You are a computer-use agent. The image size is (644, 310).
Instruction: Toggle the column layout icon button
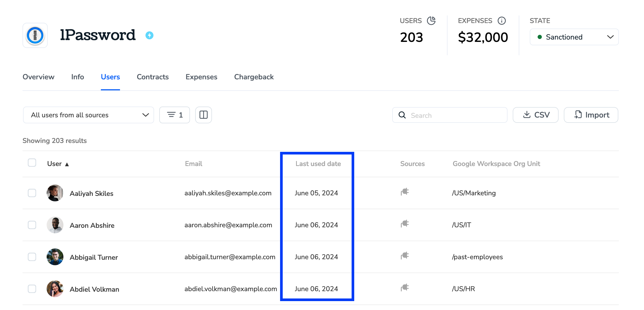(204, 115)
